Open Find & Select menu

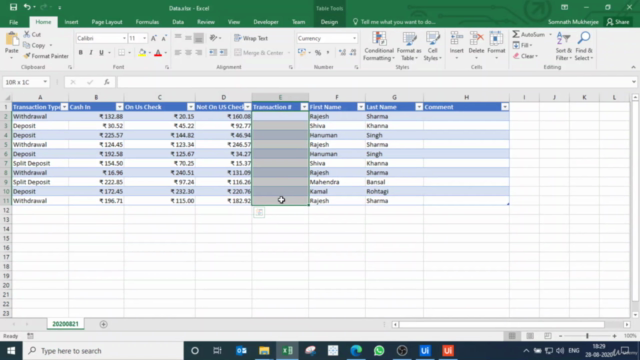pos(584,46)
